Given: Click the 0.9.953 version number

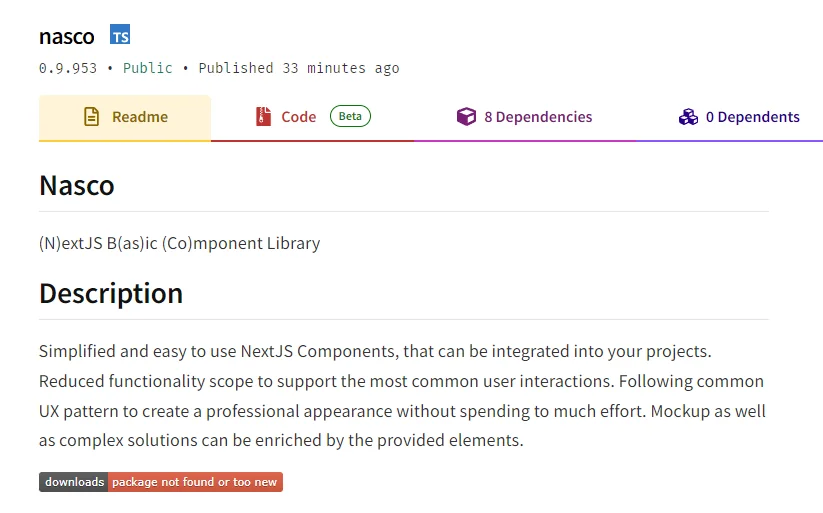Looking at the screenshot, I should [x=68, y=68].
